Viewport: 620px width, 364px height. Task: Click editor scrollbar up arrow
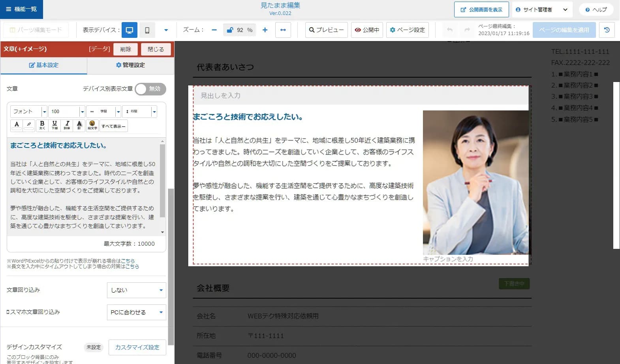(162, 141)
